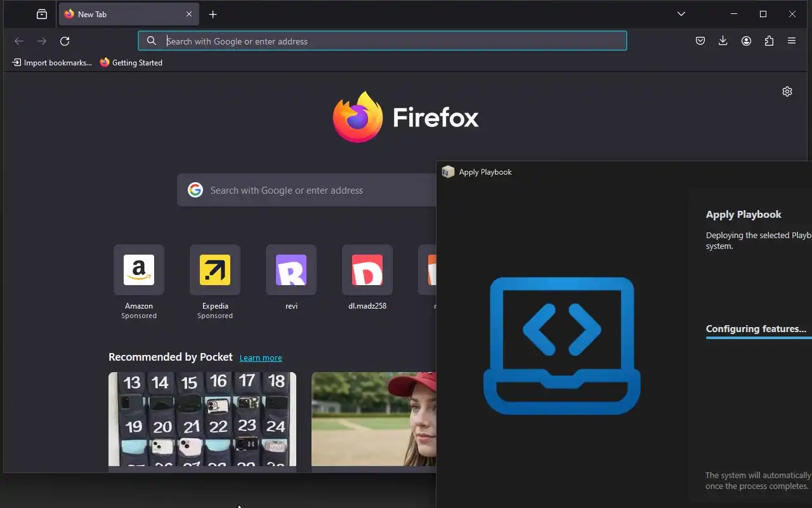Go forward one page in Firefox
The height and width of the screenshot is (508, 812).
click(x=42, y=41)
